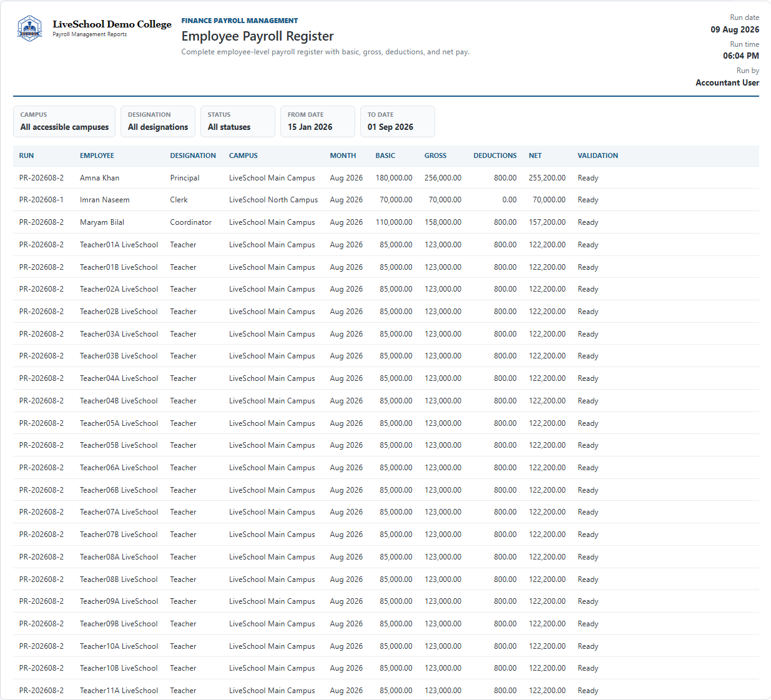Click the MONTH column header
The width and height of the screenshot is (771, 700).
[343, 155]
